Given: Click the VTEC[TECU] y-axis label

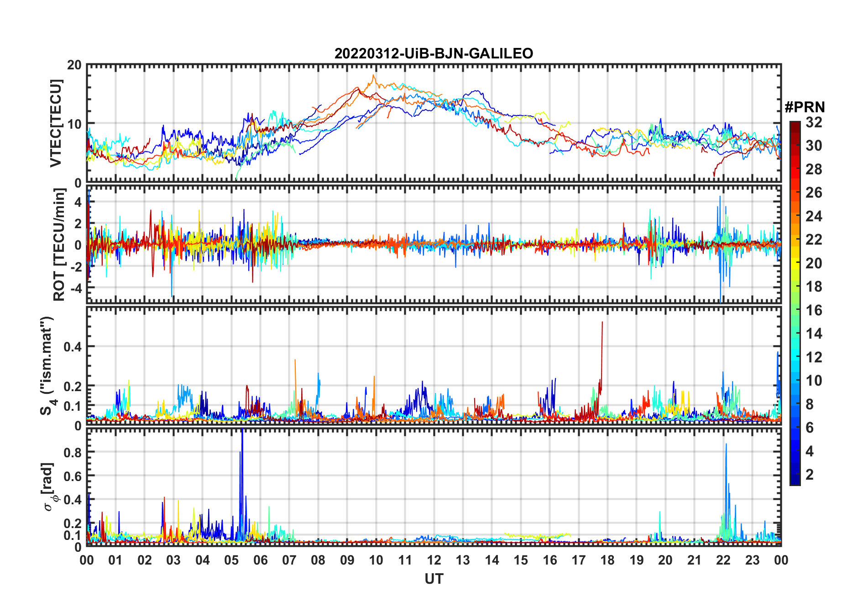Looking at the screenshot, I should (56, 123).
